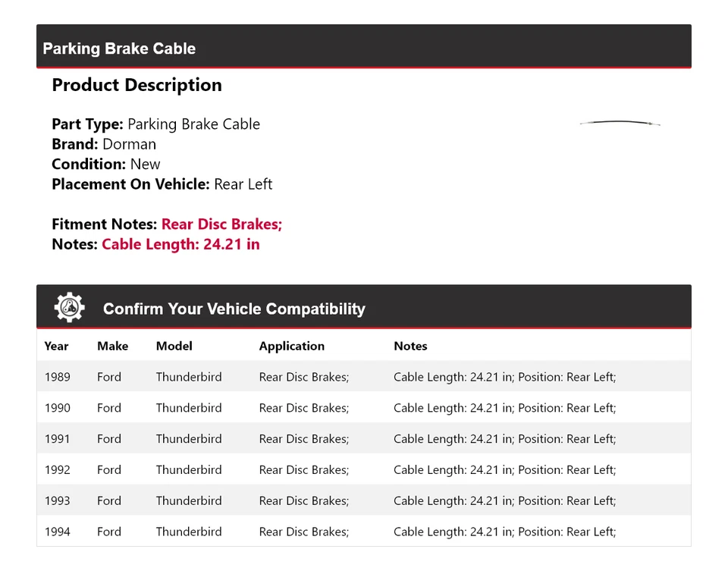Click the Model column header

(174, 346)
